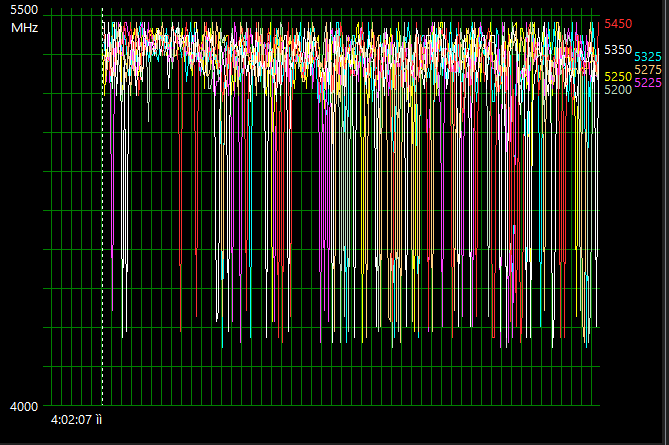Click the 4000 axis minimum label
669x445 pixels.
[x=24, y=407]
